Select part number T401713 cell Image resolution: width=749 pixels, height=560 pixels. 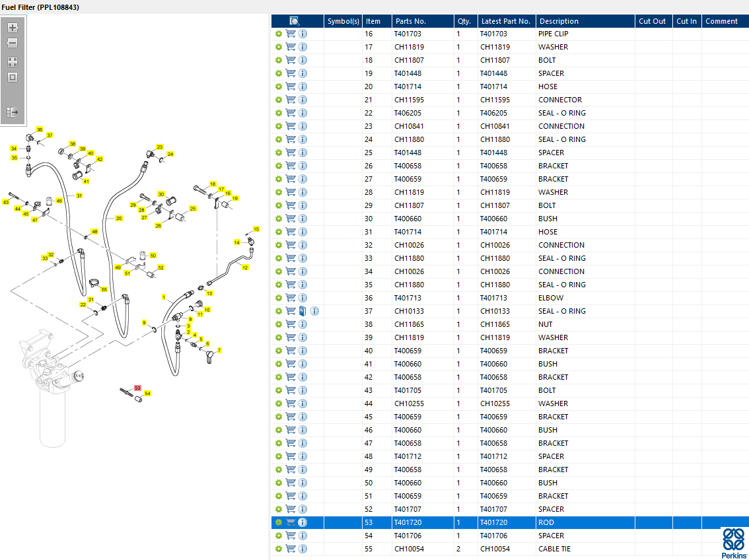tap(408, 298)
